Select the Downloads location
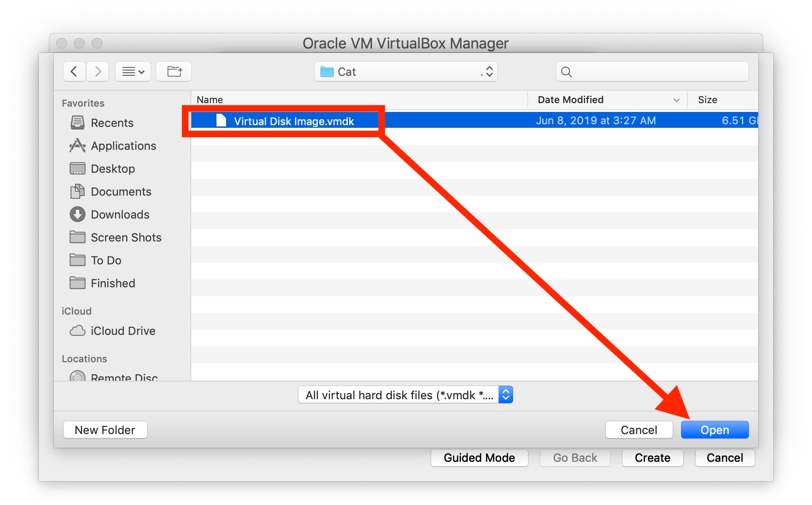This screenshot has width=812, height=505. tap(119, 215)
